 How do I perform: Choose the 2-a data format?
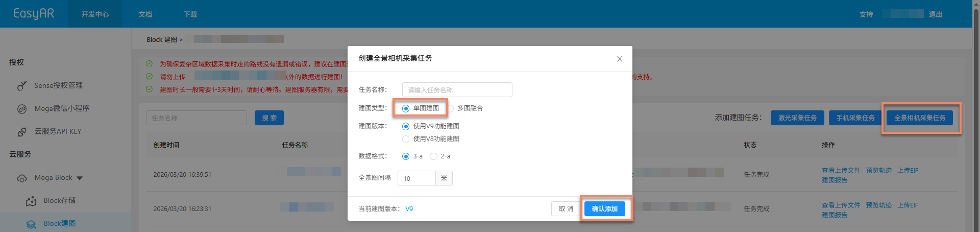point(433,156)
